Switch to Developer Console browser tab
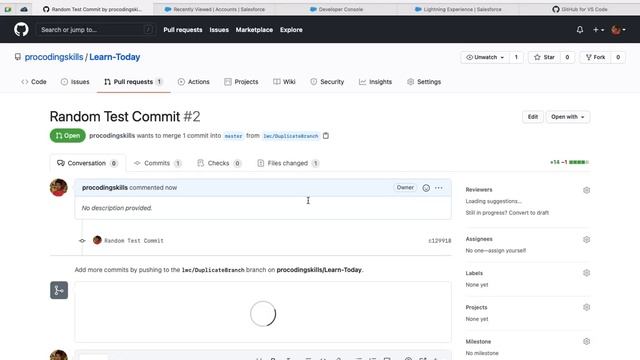The height and width of the screenshot is (360, 640). point(336,9)
